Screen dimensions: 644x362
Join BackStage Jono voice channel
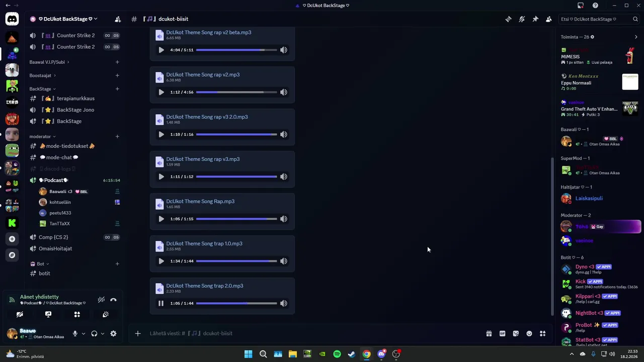pos(74,110)
